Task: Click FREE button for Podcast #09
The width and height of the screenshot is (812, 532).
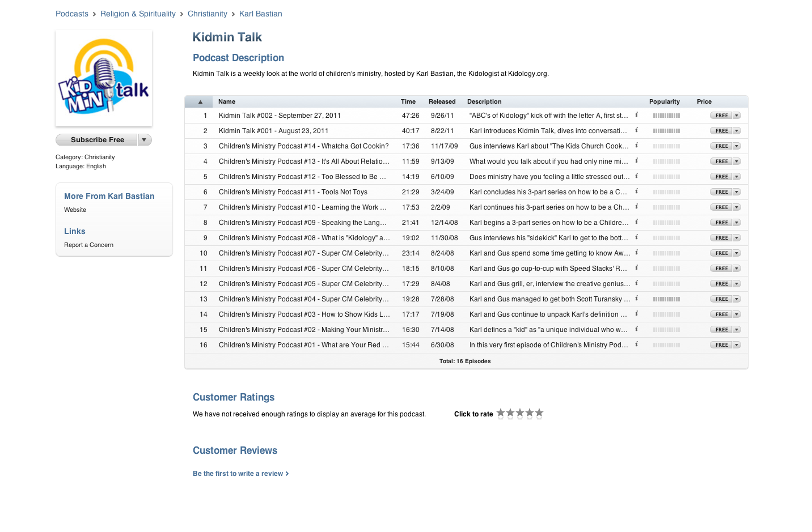Action: point(721,223)
